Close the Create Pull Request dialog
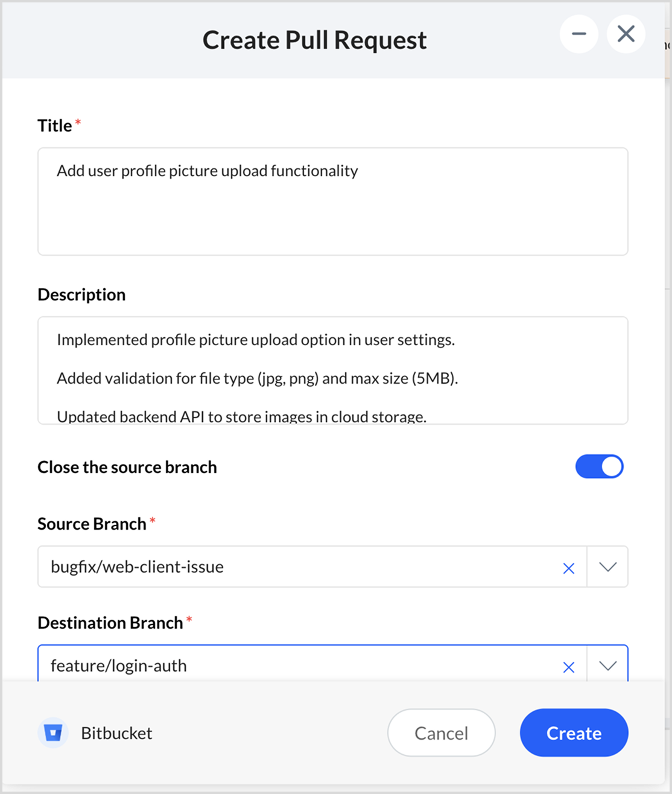 (626, 34)
